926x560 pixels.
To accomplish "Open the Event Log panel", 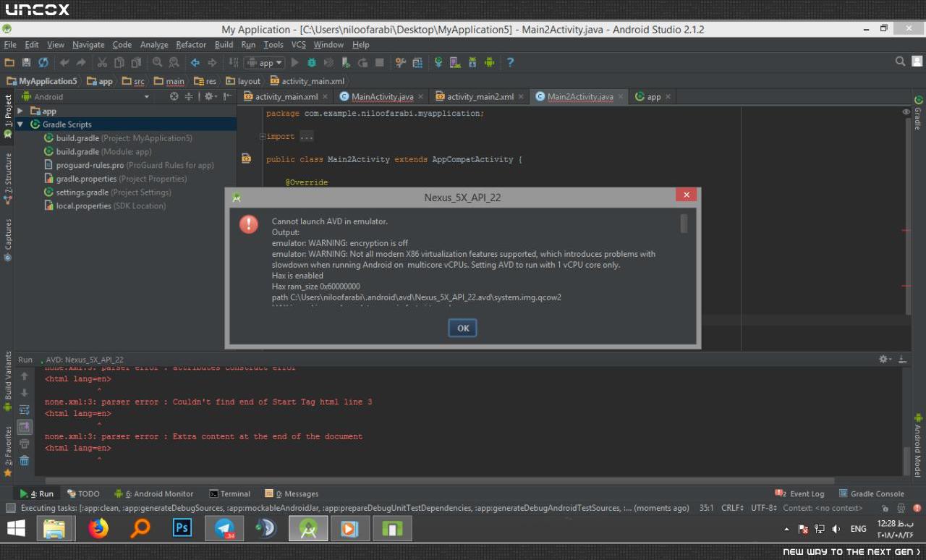I will (799, 493).
